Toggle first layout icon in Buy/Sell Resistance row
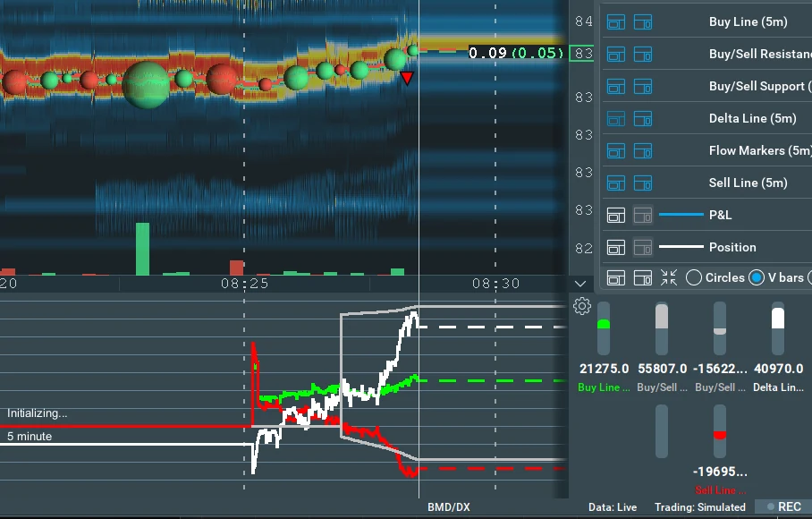Image resolution: width=812 pixels, height=519 pixels. [616, 55]
